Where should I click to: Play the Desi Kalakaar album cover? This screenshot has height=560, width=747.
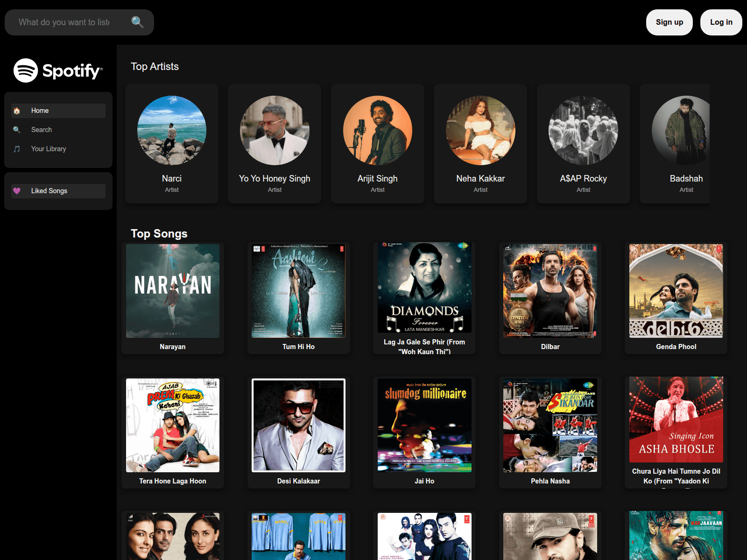pos(298,425)
